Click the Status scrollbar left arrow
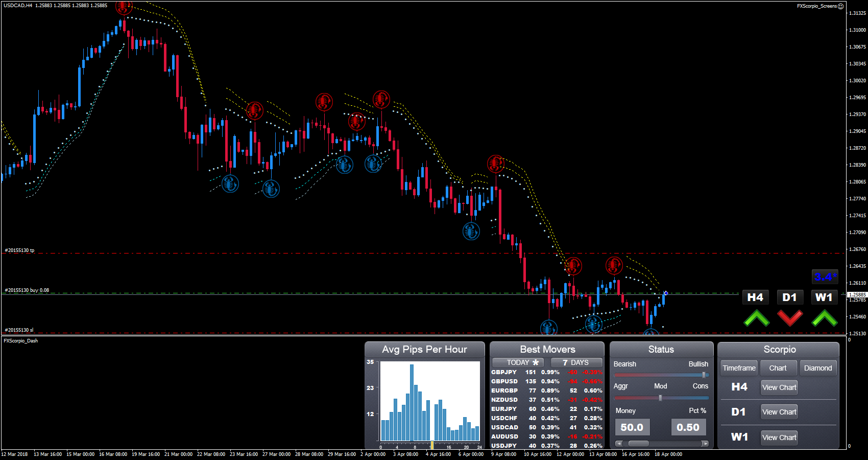The width and height of the screenshot is (868, 460). tap(619, 444)
